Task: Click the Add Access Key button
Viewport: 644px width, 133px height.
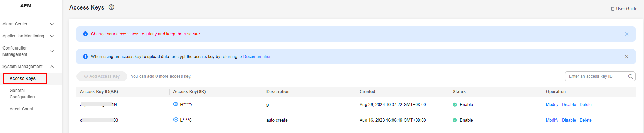Action: pos(102,76)
